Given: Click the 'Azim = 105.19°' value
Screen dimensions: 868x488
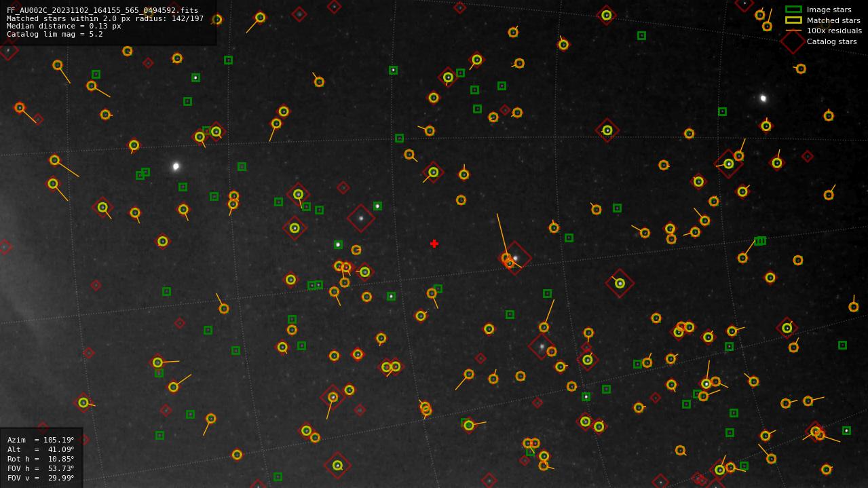Looking at the screenshot, I should point(41,440).
